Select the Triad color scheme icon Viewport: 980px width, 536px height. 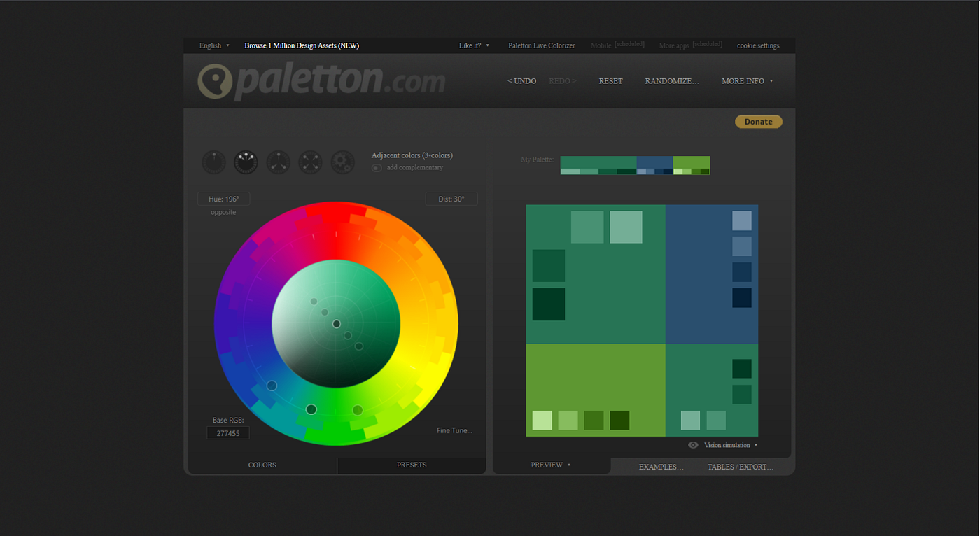pos(278,162)
